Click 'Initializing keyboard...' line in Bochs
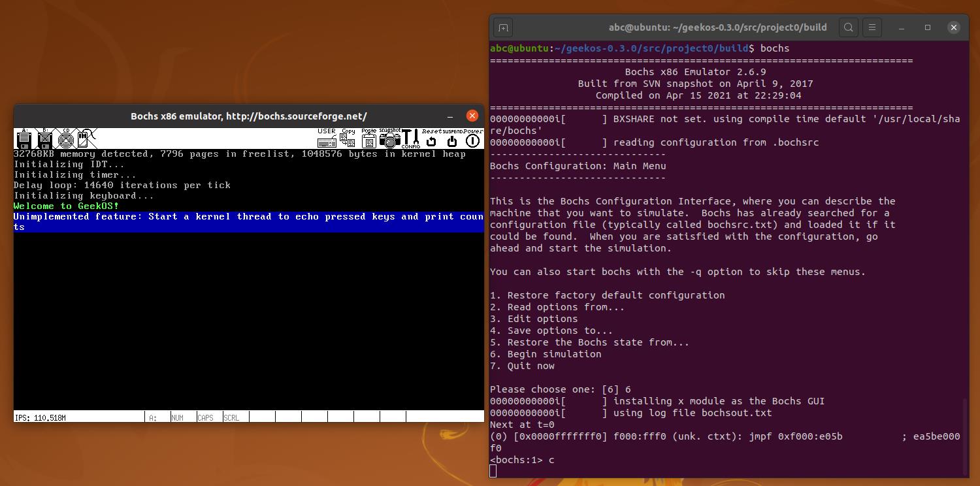Image resolution: width=980 pixels, height=486 pixels. (84, 196)
